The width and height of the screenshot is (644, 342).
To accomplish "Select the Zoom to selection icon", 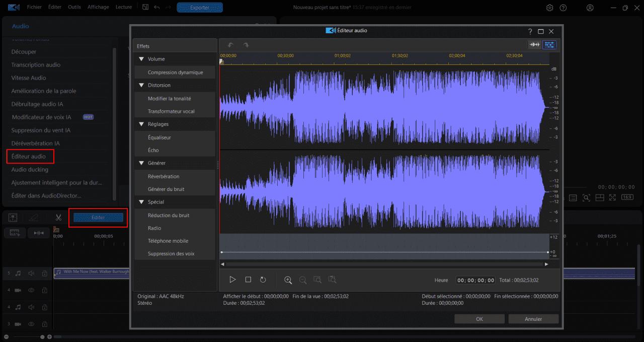I will [318, 280].
